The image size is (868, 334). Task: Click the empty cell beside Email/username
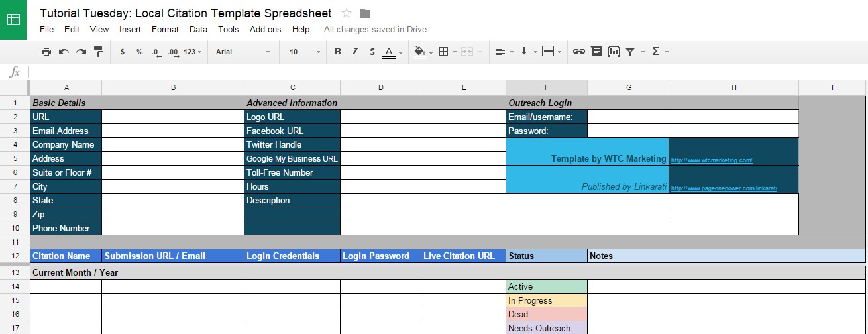click(628, 117)
